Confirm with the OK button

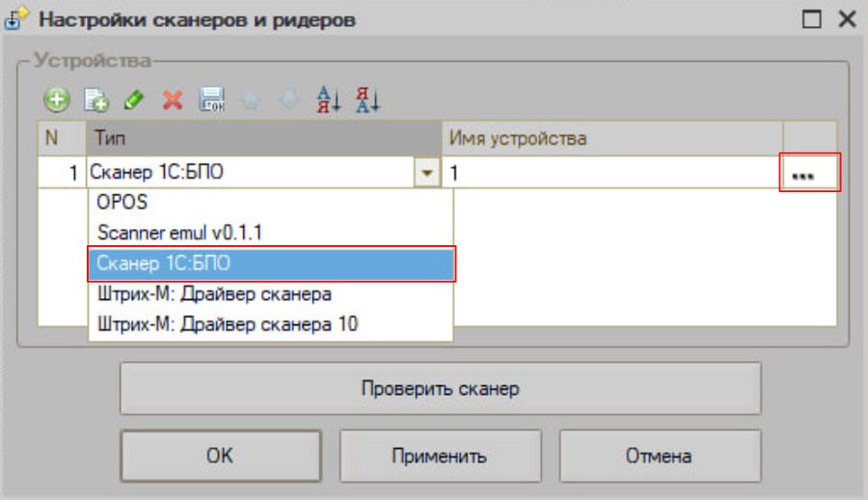[x=220, y=456]
